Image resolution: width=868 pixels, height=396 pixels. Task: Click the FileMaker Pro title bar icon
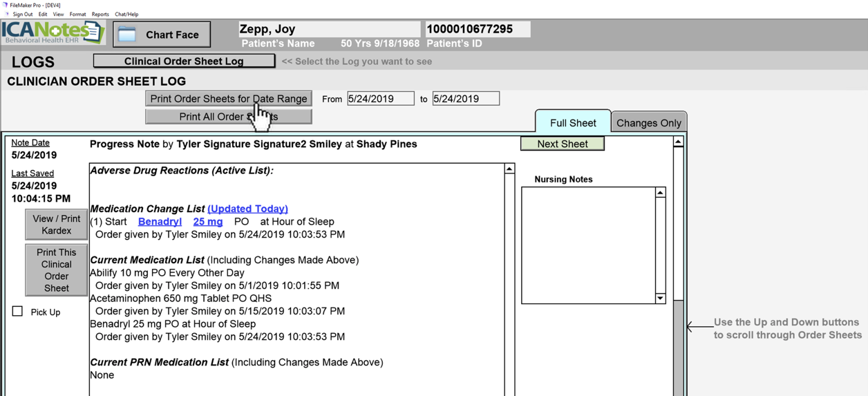click(x=5, y=5)
